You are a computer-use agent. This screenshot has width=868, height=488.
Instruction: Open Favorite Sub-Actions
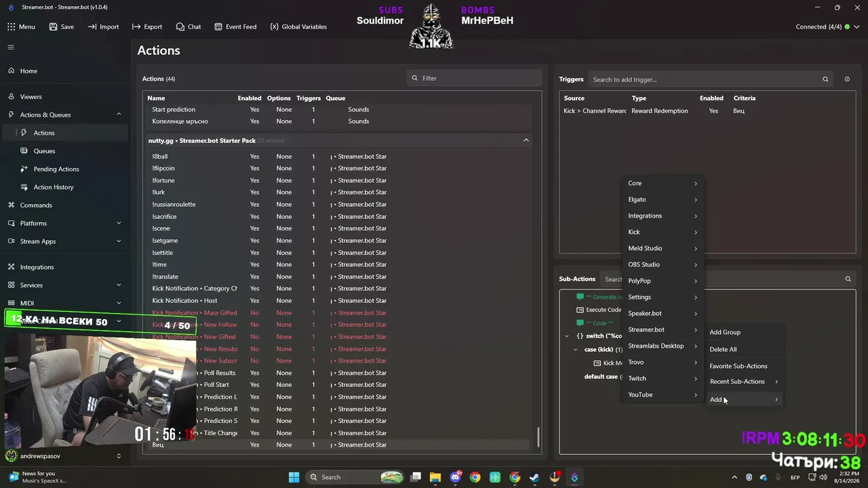click(x=744, y=366)
